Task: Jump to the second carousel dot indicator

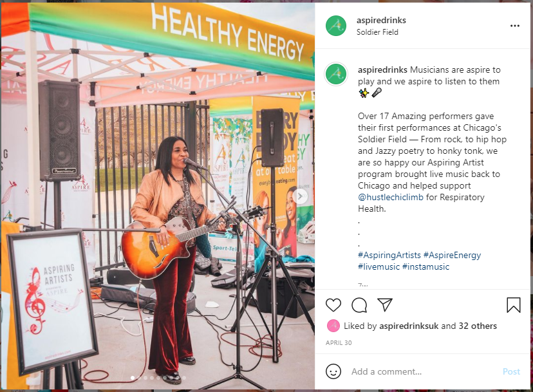Action: tap(139, 378)
